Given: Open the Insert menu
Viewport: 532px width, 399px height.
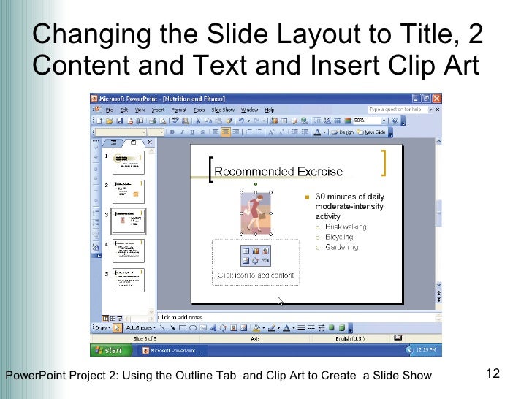Looking at the screenshot, I should tap(158, 110).
